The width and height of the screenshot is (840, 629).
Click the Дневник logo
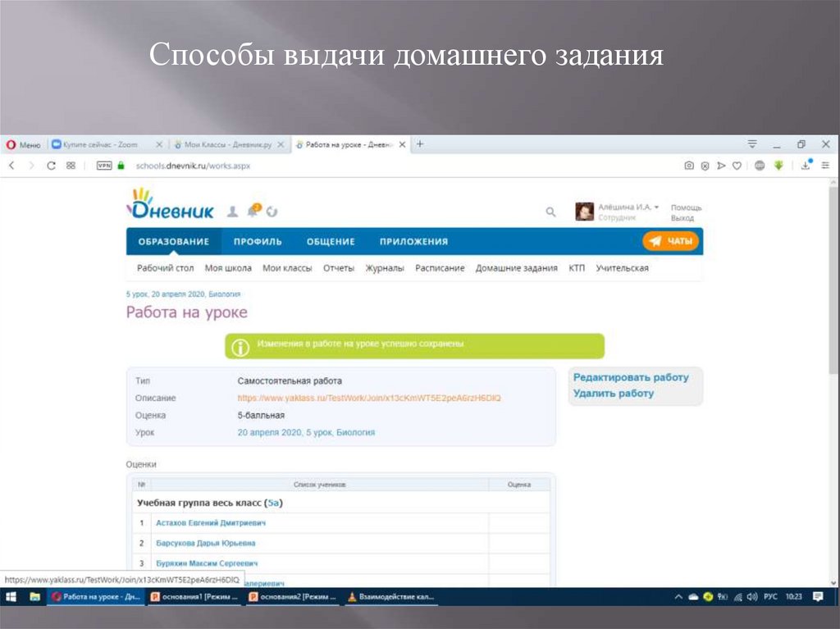(x=171, y=204)
